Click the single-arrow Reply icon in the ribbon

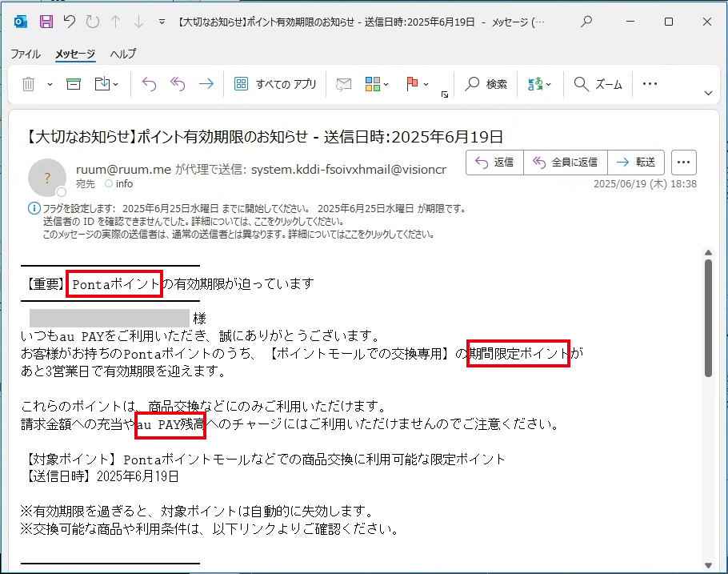pos(149,84)
